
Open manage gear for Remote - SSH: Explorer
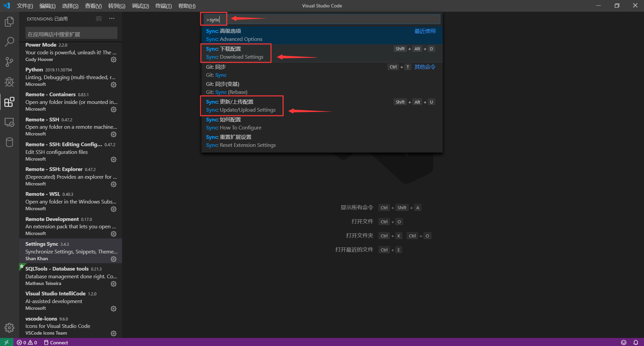(114, 184)
